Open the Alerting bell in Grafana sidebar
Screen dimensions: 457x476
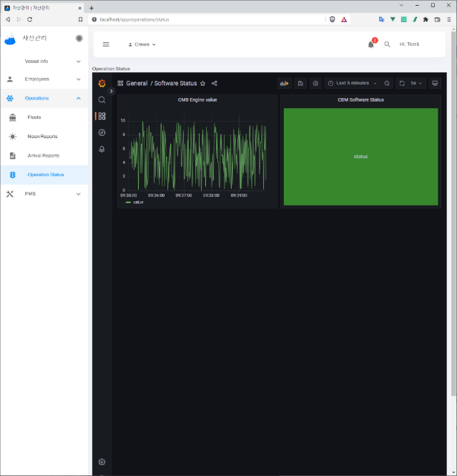point(102,149)
